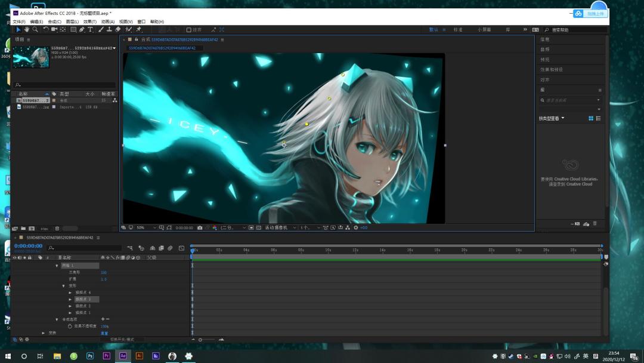Open the 1个 view layout dropdown
Image resolution: width=644 pixels, height=363 pixels.
(x=310, y=227)
